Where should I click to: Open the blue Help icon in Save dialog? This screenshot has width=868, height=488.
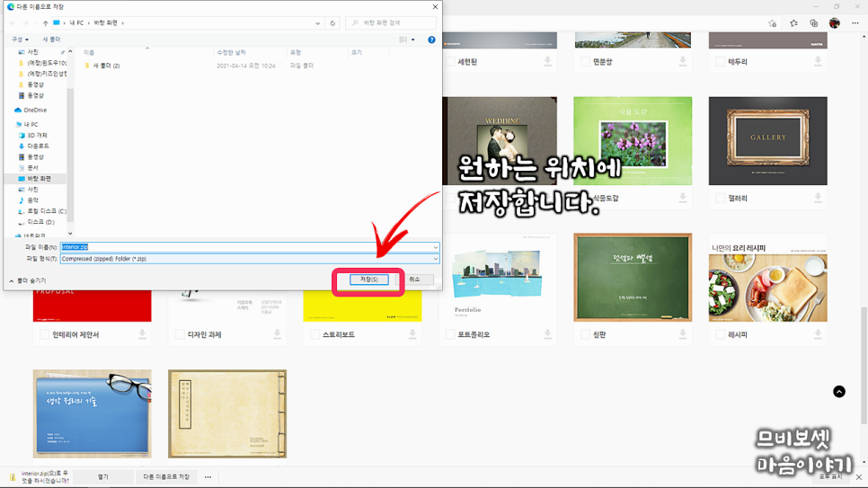tap(431, 40)
